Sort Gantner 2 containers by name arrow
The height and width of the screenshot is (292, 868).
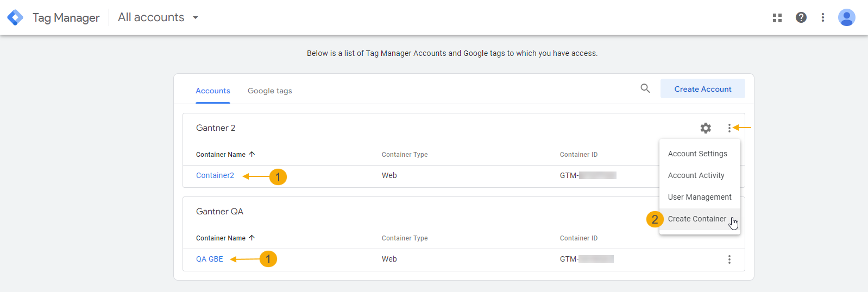click(x=251, y=154)
